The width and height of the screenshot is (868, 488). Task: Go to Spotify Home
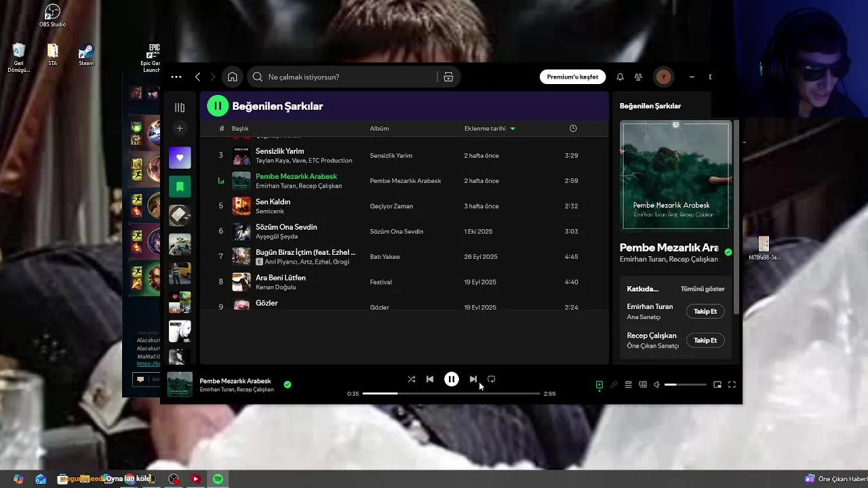tap(232, 77)
